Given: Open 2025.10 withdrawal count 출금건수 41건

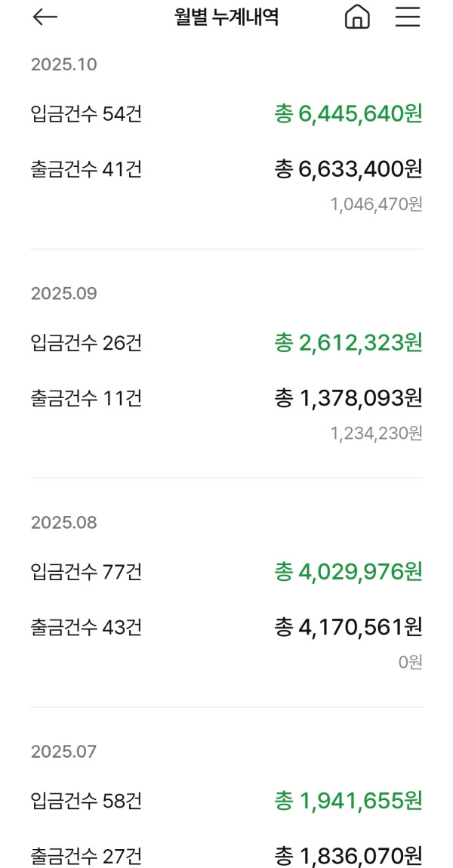Looking at the screenshot, I should tap(86, 169).
